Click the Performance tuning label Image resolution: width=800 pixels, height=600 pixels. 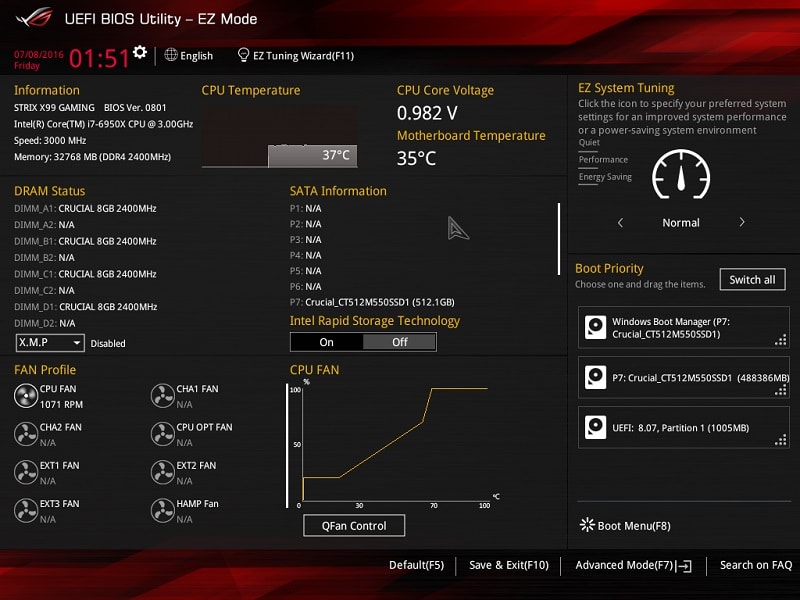click(603, 160)
